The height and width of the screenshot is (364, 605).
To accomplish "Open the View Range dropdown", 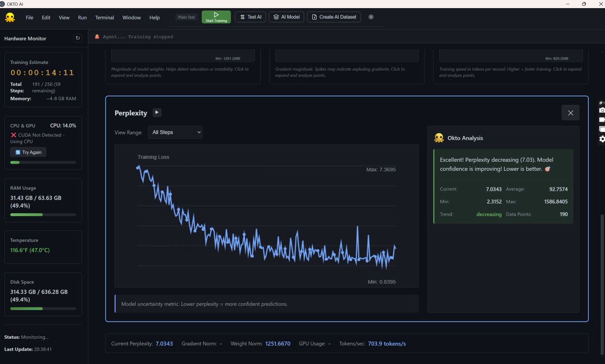I will pyautogui.click(x=175, y=132).
